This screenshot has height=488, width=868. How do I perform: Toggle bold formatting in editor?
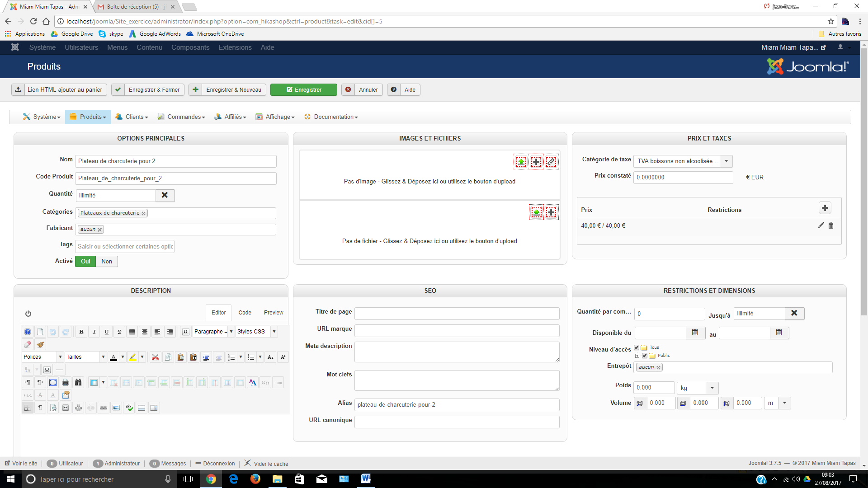(x=81, y=332)
